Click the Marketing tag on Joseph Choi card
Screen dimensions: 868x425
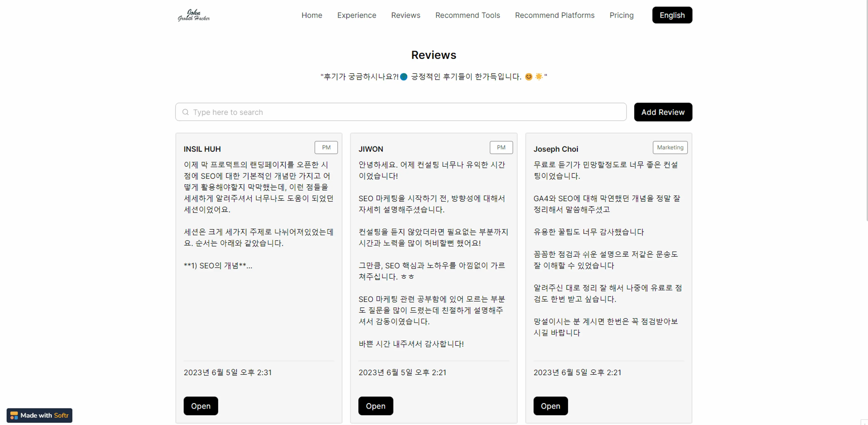(x=670, y=147)
